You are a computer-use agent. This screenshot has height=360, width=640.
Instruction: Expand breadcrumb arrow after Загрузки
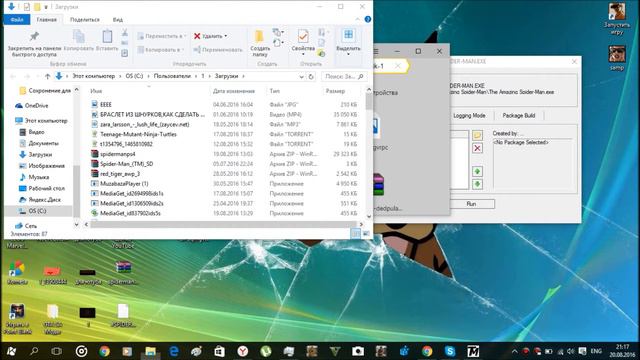[x=243, y=76]
